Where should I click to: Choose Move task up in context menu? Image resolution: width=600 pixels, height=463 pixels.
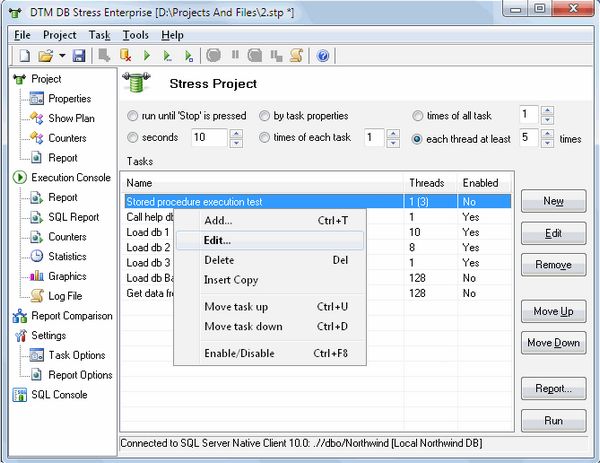click(x=270, y=306)
